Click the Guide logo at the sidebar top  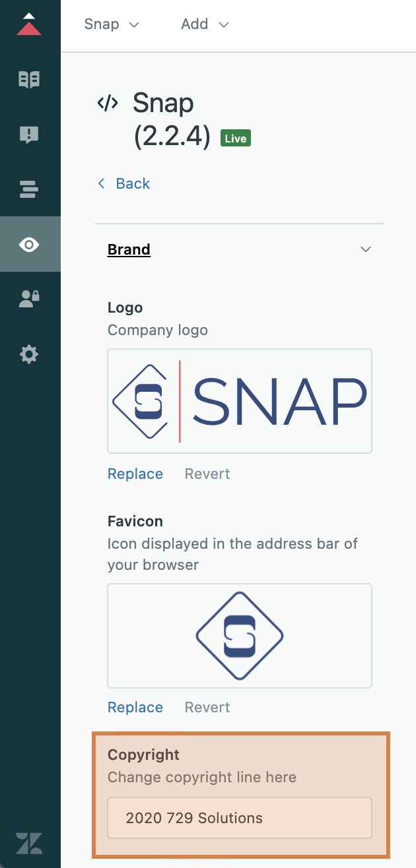(x=30, y=24)
